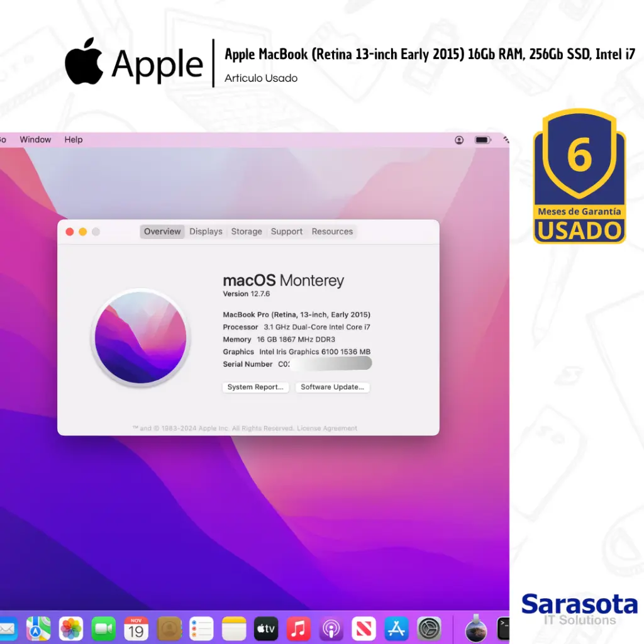The width and height of the screenshot is (644, 644).
Task: Open Maps from the dock
Action: [38, 628]
